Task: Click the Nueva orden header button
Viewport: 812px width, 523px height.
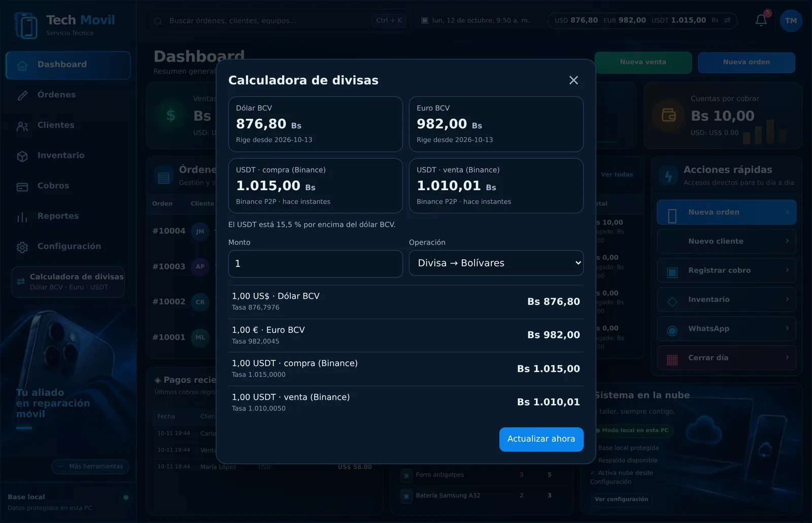Action: (x=746, y=62)
